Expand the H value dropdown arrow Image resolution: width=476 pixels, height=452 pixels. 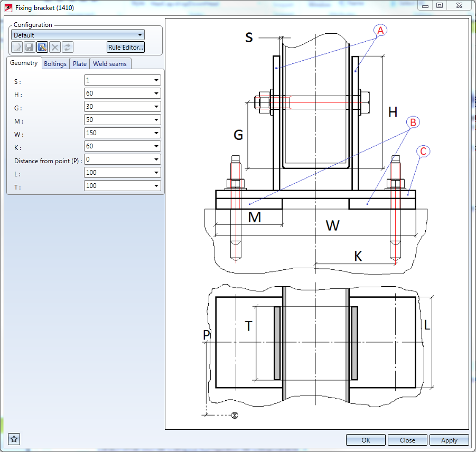pyautogui.click(x=156, y=93)
